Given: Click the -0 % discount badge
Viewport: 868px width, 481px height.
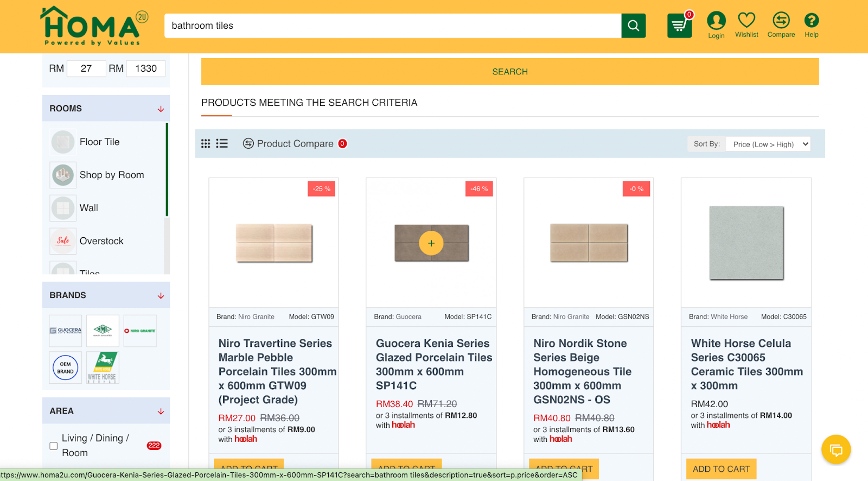Looking at the screenshot, I should 636,189.
